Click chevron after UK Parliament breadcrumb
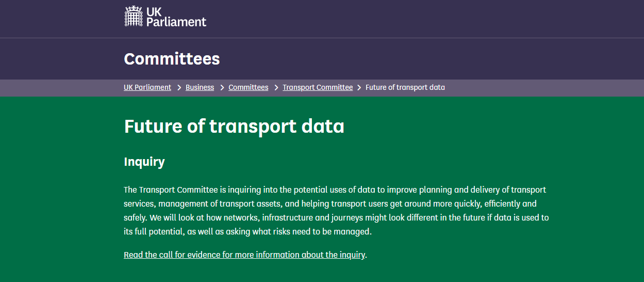 pyautogui.click(x=179, y=88)
